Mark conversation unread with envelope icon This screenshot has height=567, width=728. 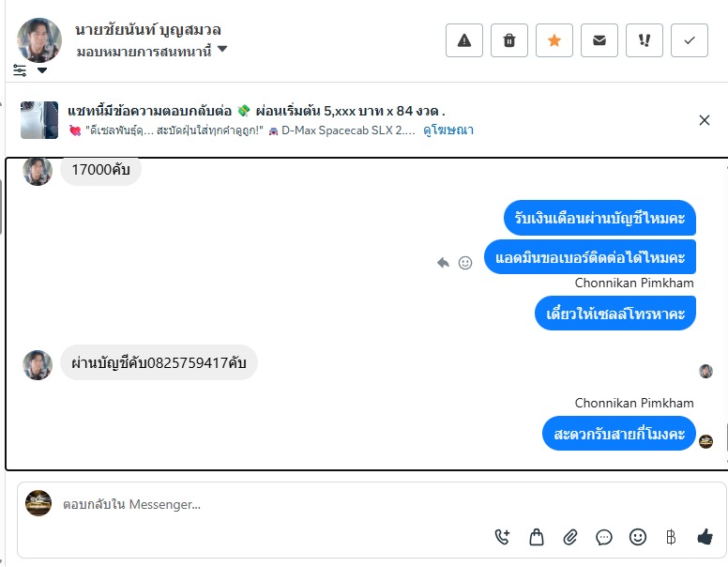(599, 40)
